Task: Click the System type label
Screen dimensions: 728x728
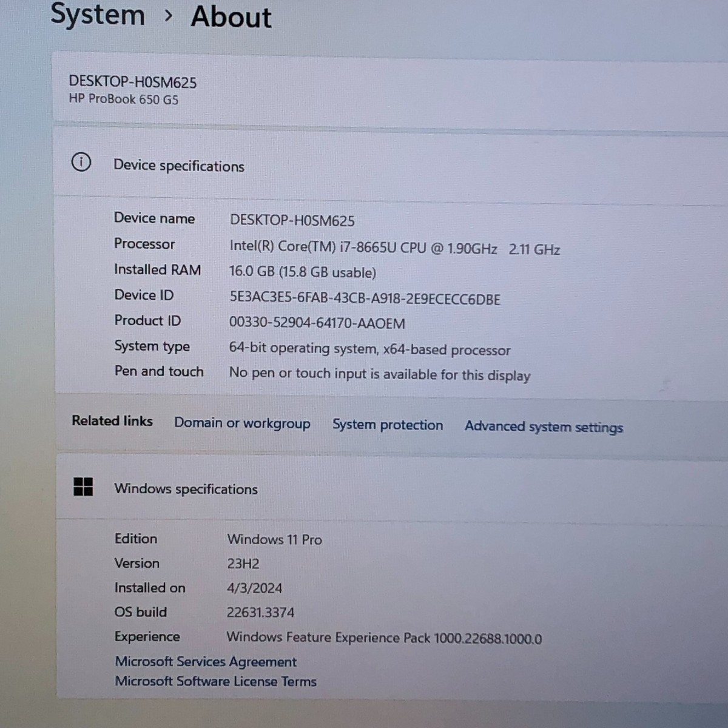Action: click(152, 346)
